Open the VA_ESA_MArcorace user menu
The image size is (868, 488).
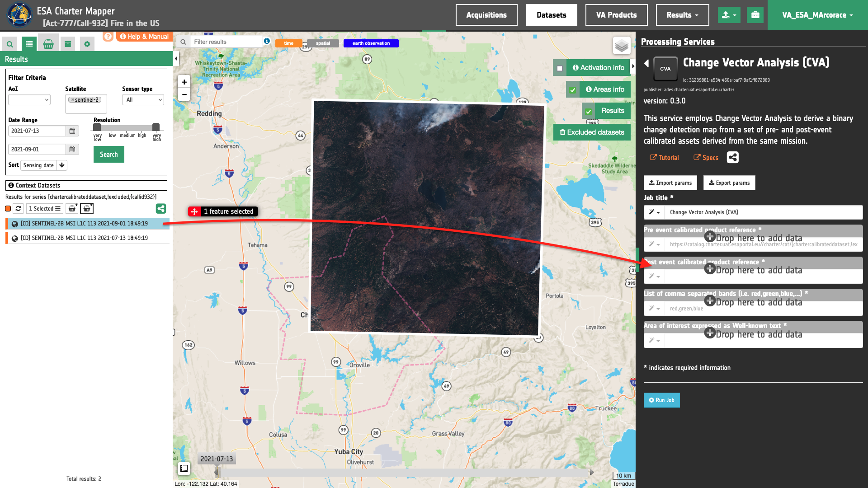(x=818, y=15)
